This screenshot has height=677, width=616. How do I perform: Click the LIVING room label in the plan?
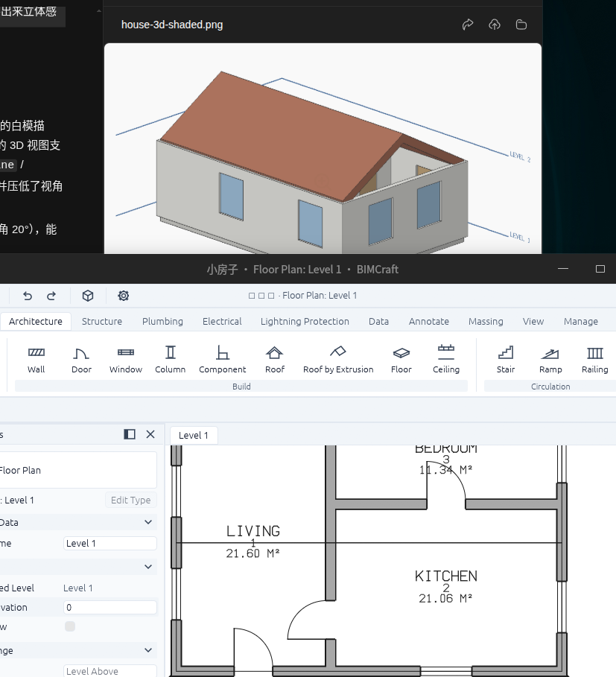click(x=253, y=530)
